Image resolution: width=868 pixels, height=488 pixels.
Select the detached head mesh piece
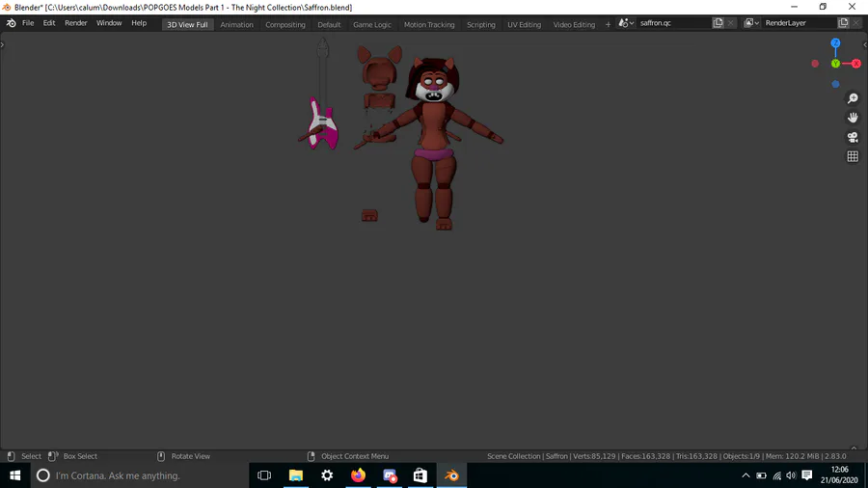pos(379,68)
